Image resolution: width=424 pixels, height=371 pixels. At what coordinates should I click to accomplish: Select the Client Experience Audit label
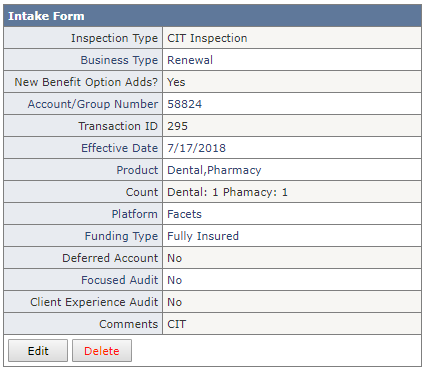click(94, 302)
